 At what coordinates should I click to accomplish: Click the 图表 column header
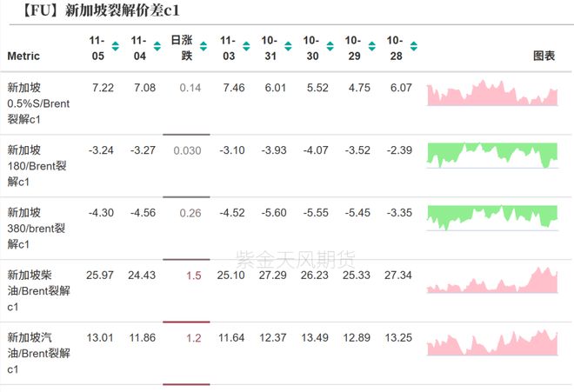click(544, 56)
